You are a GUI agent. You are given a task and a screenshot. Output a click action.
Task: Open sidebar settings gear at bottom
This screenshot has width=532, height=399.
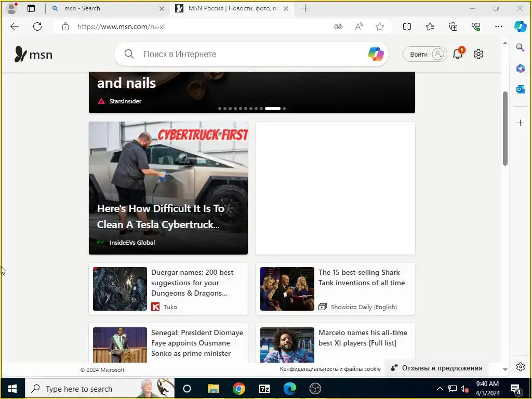click(x=520, y=367)
